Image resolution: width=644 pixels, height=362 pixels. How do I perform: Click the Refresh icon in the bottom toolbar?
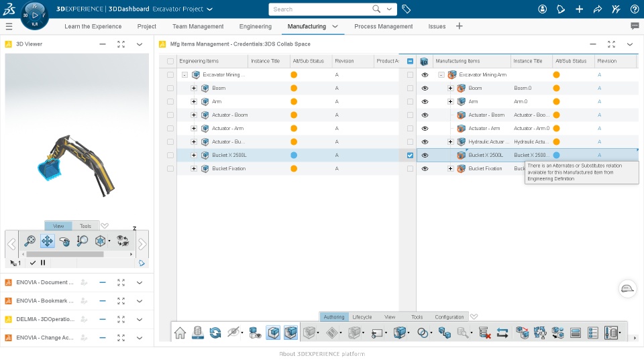click(x=215, y=333)
